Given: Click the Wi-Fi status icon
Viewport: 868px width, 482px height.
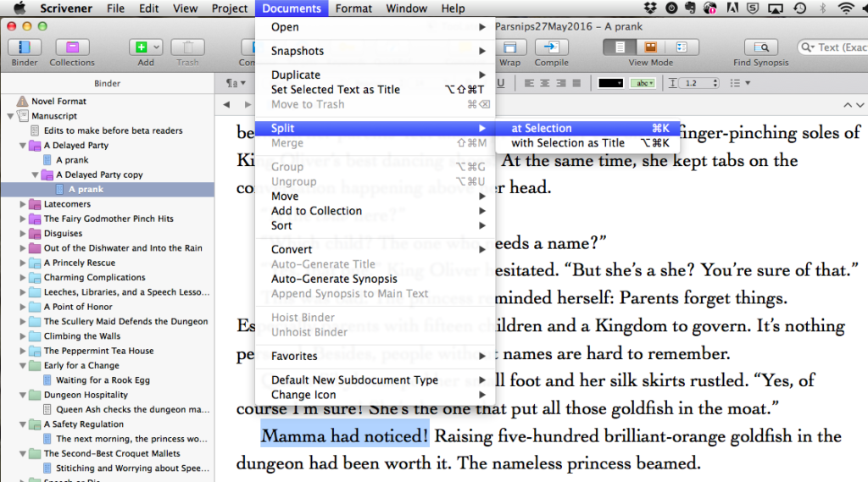Looking at the screenshot, I should click(x=846, y=8).
